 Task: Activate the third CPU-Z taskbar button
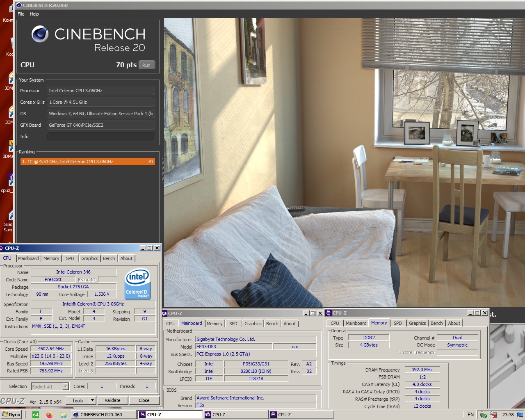coord(301,415)
